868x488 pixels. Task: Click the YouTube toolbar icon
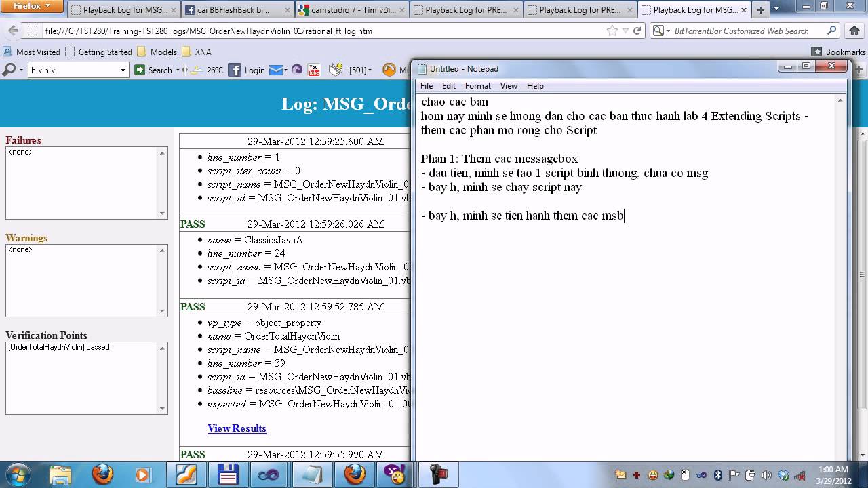313,69
